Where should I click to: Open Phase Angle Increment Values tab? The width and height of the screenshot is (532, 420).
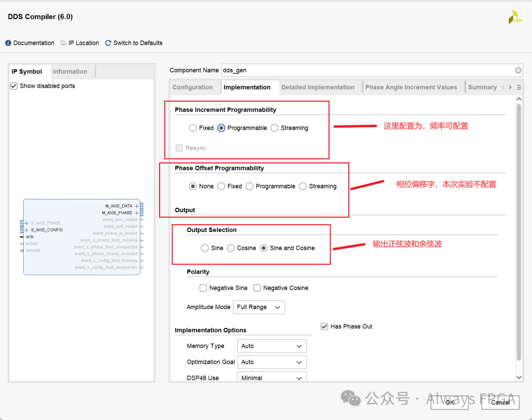click(411, 87)
